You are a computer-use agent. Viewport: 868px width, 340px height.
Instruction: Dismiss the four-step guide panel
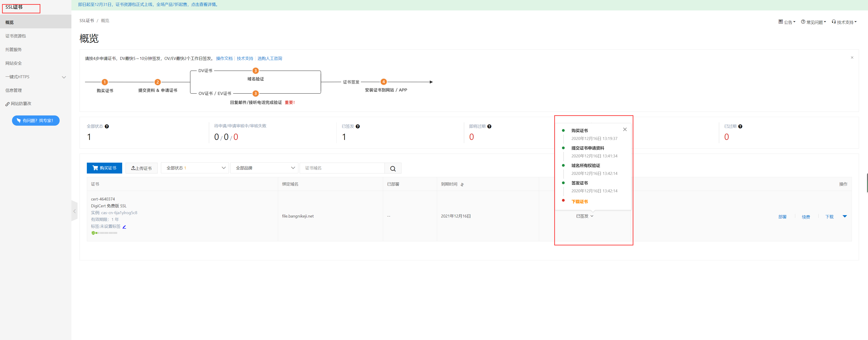tap(852, 58)
